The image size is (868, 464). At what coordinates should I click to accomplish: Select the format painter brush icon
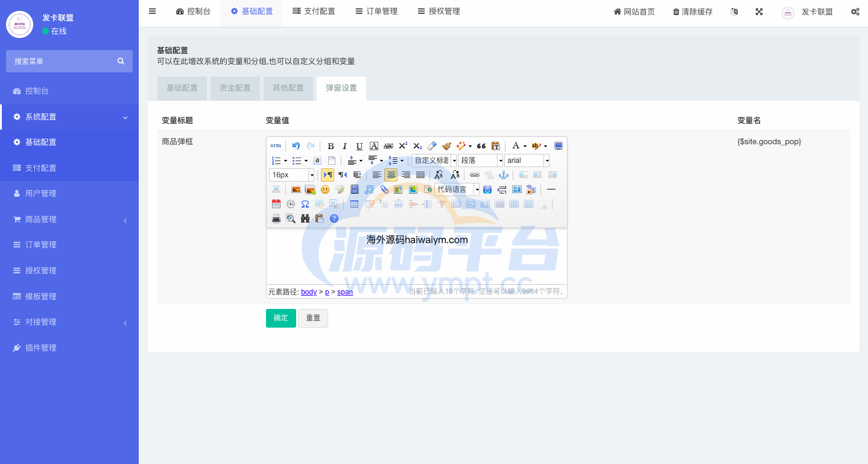(x=446, y=146)
